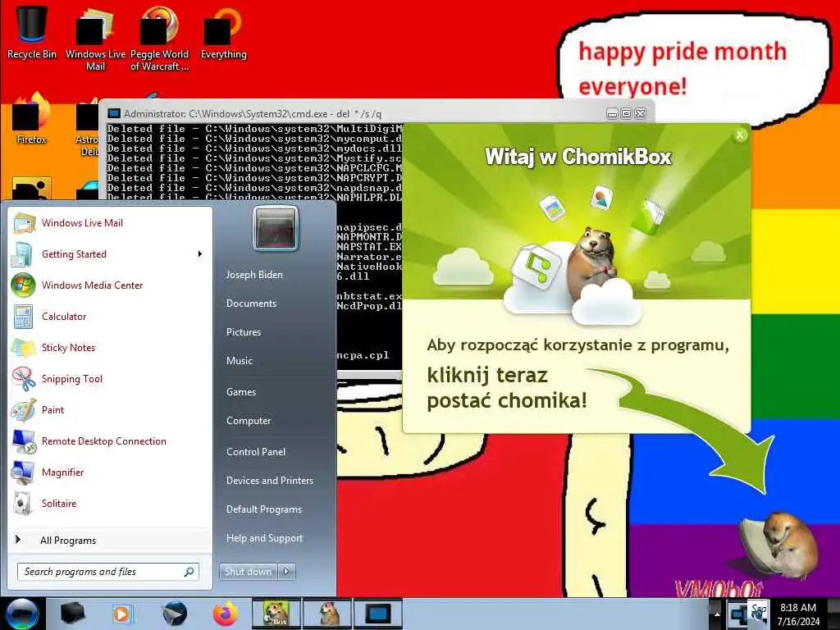Click the ChomikBox hamster mascot in popup

(592, 261)
